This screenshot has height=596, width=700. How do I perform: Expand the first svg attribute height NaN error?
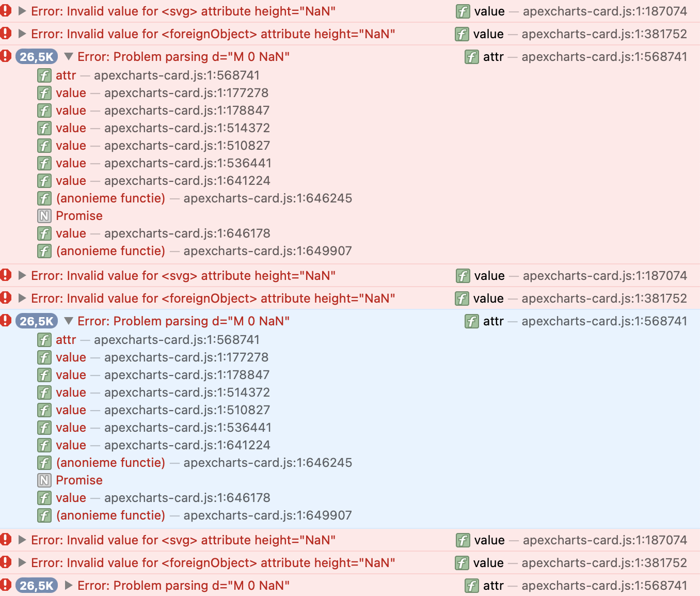point(22,11)
